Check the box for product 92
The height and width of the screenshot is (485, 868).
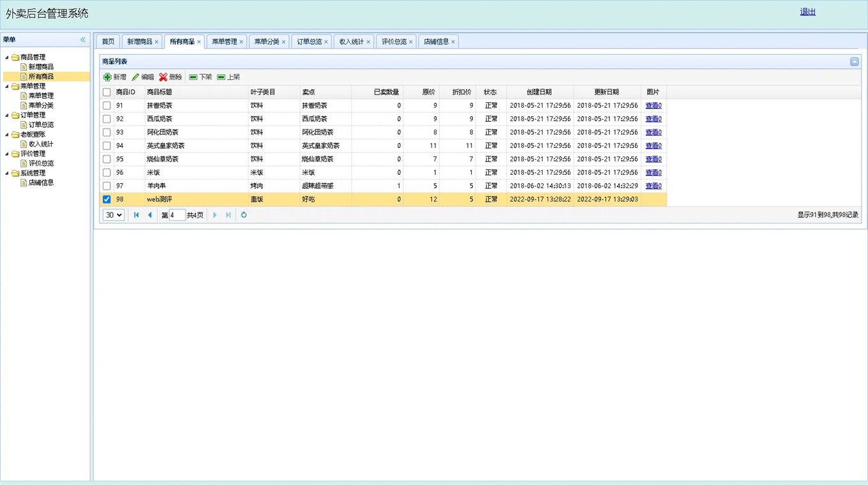[107, 119]
